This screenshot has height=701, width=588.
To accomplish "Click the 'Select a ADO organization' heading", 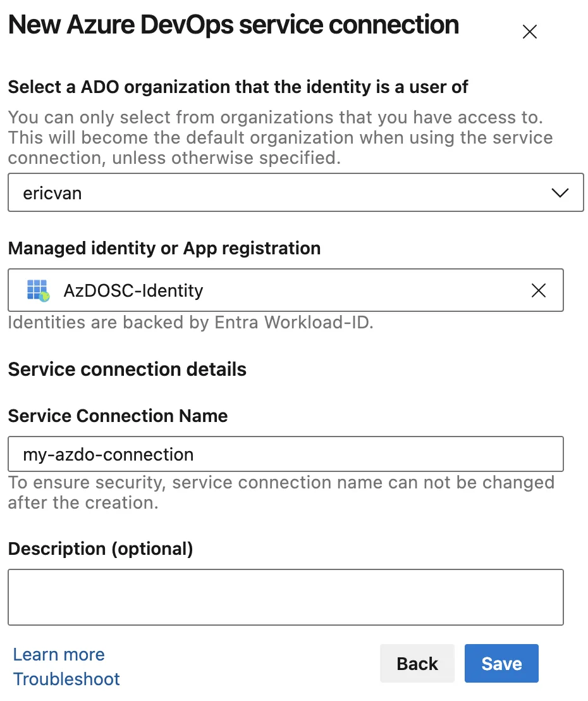I will coord(238,87).
